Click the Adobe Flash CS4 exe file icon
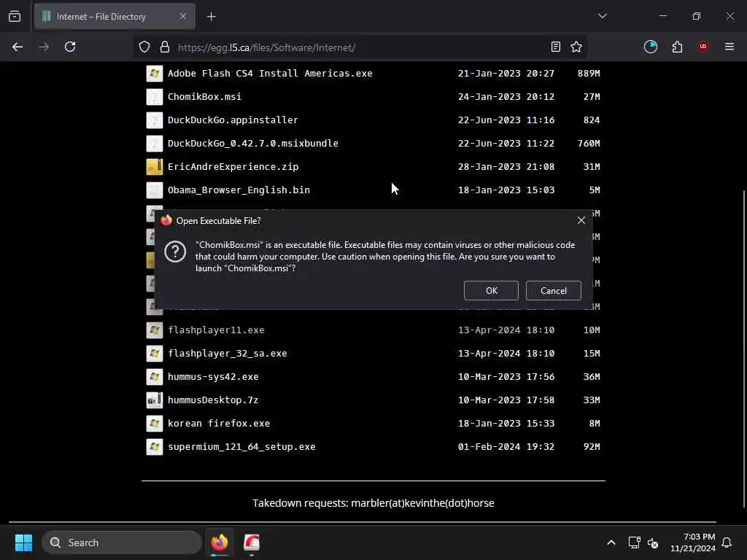 coord(155,74)
